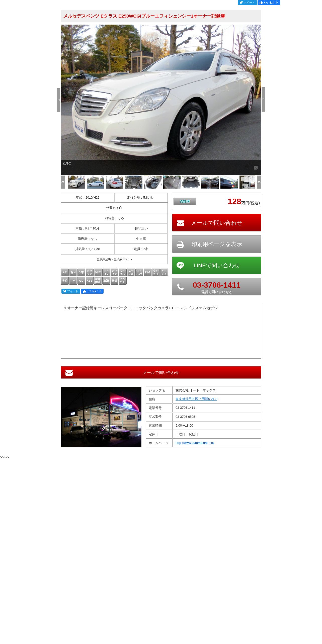Open http://www.automaxinc.net homepage link
Image resolution: width=322 pixels, height=644 pixels.
[195, 443]
